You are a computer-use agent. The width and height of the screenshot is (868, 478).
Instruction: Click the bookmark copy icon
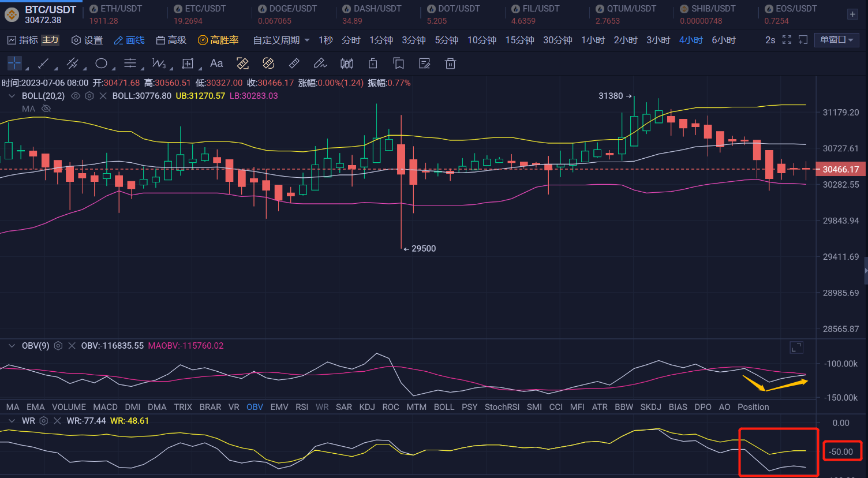[398, 64]
